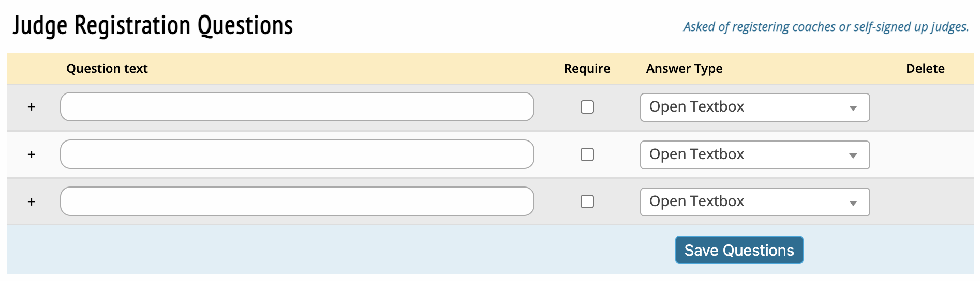The width and height of the screenshot is (980, 281).
Task: Tick the Require checkbox for first question
Action: (x=587, y=107)
